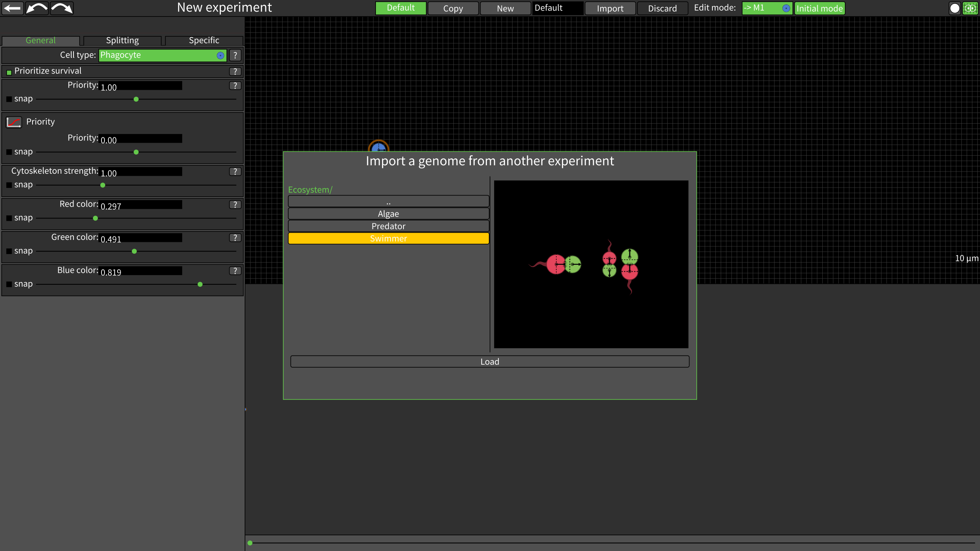
Task: Switch to the General tab
Action: coord(41,41)
